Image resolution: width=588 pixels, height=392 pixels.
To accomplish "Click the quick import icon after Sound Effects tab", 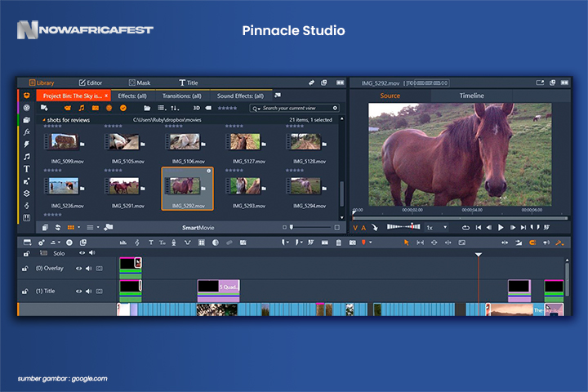I will [278, 96].
